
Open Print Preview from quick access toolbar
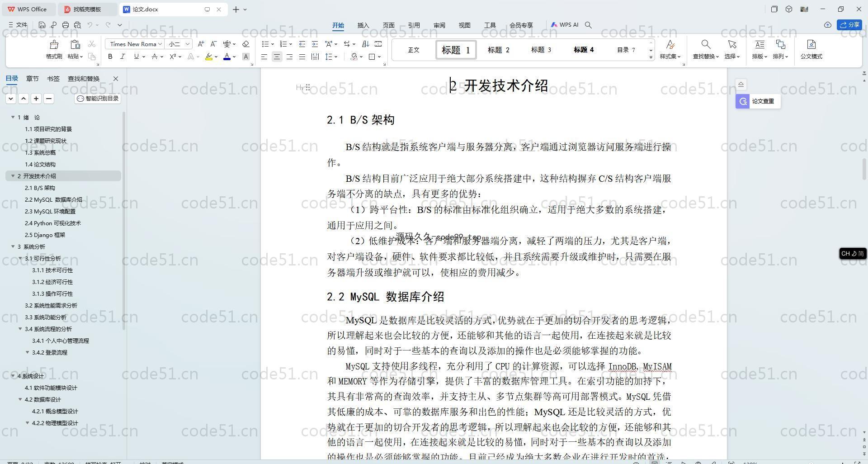[x=77, y=25]
